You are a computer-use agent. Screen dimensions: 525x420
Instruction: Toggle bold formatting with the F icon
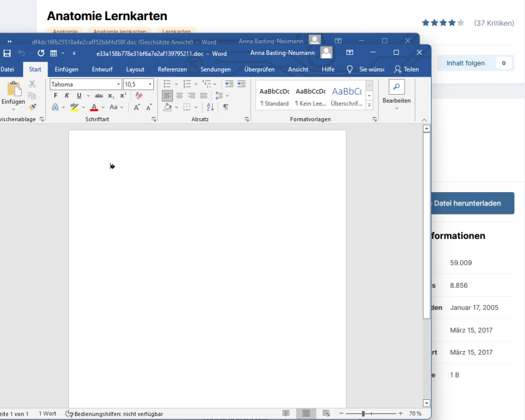55,95
